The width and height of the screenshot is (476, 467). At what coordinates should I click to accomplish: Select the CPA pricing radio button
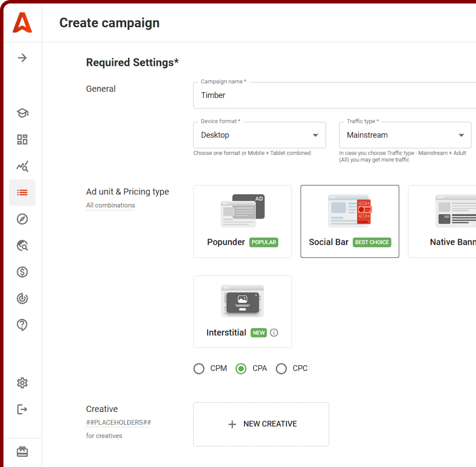coord(241,368)
